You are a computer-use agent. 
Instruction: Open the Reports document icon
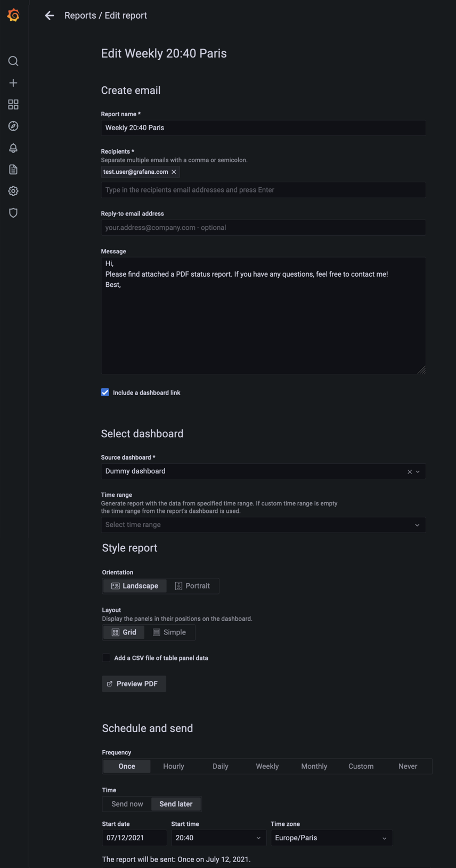click(13, 170)
